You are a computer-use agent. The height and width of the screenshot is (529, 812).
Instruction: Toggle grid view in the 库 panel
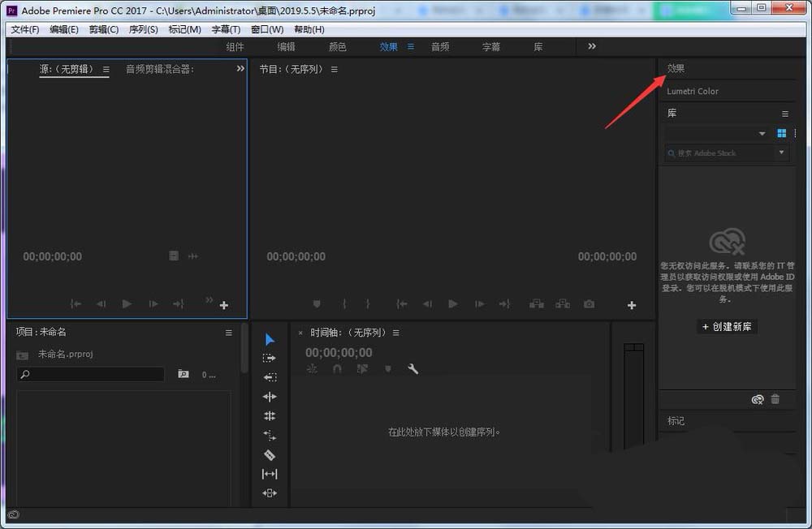pyautogui.click(x=782, y=133)
